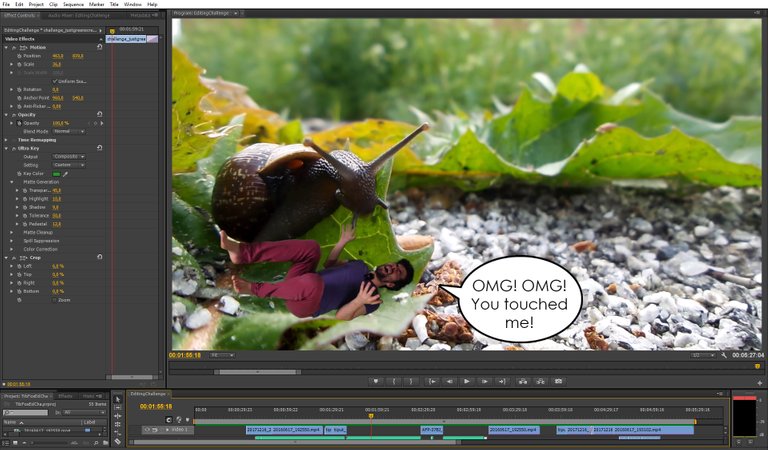Click the Step Forward one frame icon
Viewport: 768px width, 450px height.
(483, 381)
